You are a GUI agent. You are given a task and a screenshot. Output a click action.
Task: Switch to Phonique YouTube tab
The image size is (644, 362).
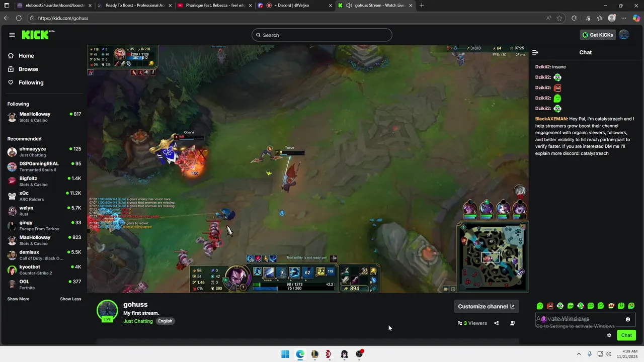tap(214, 6)
